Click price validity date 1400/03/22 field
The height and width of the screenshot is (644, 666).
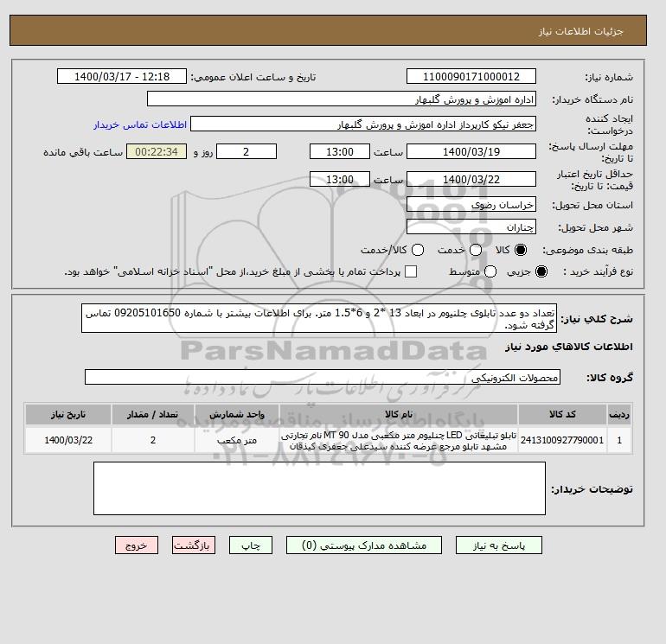click(471, 179)
